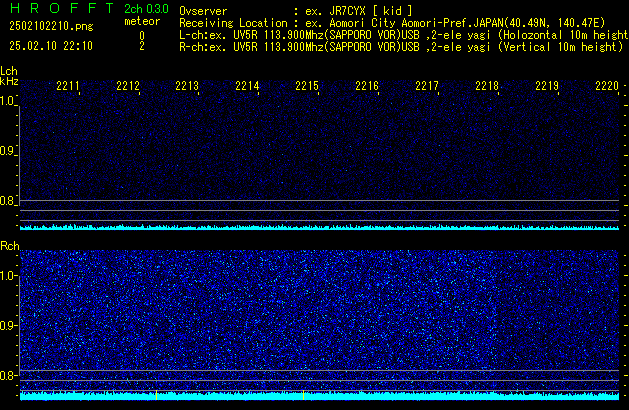
Task: Click the 0.8 frequency label on Rch axis
Action: [x=7, y=375]
